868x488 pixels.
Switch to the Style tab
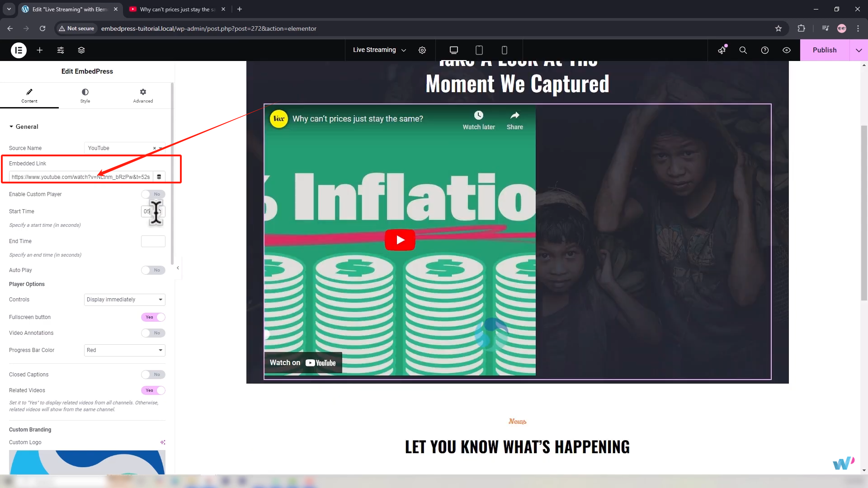(x=85, y=95)
